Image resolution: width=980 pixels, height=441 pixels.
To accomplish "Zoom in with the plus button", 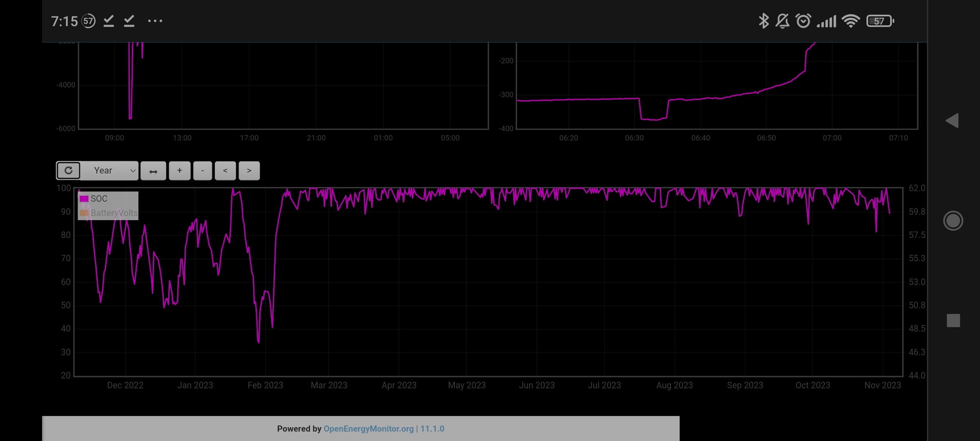I will point(180,171).
